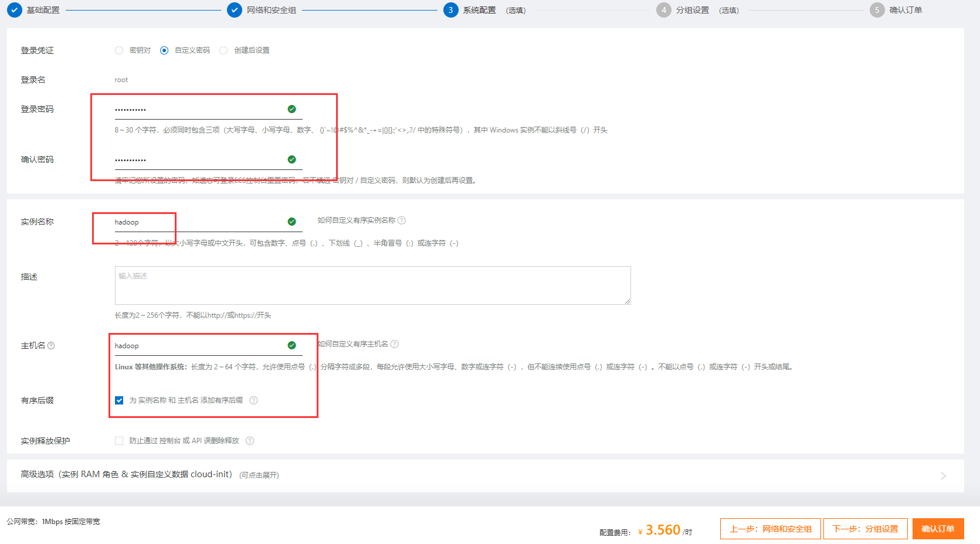Enable 实例释放保护 checkbox
This screenshot has height=544, width=980.
[119, 441]
